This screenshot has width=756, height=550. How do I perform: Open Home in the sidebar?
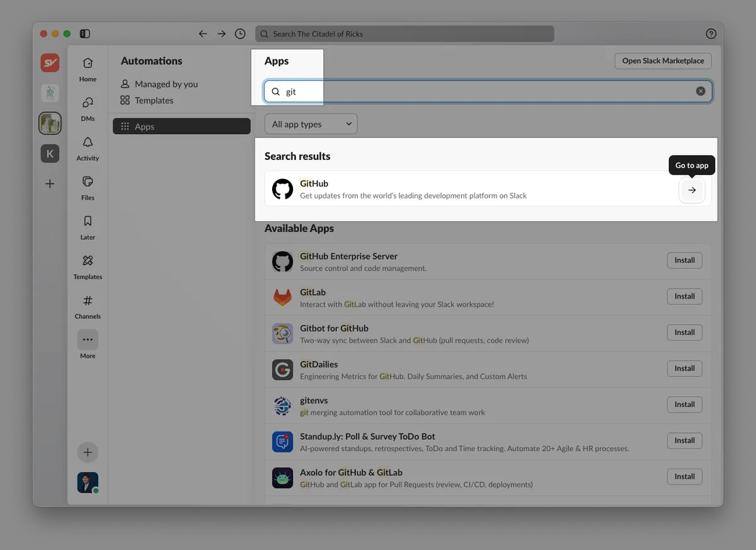(88, 64)
